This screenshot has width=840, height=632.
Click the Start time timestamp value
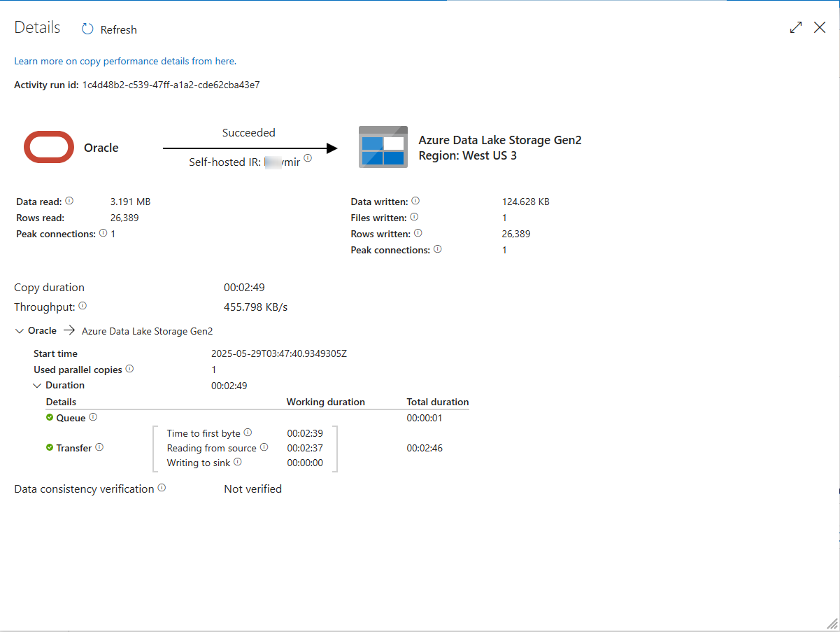pyautogui.click(x=279, y=353)
